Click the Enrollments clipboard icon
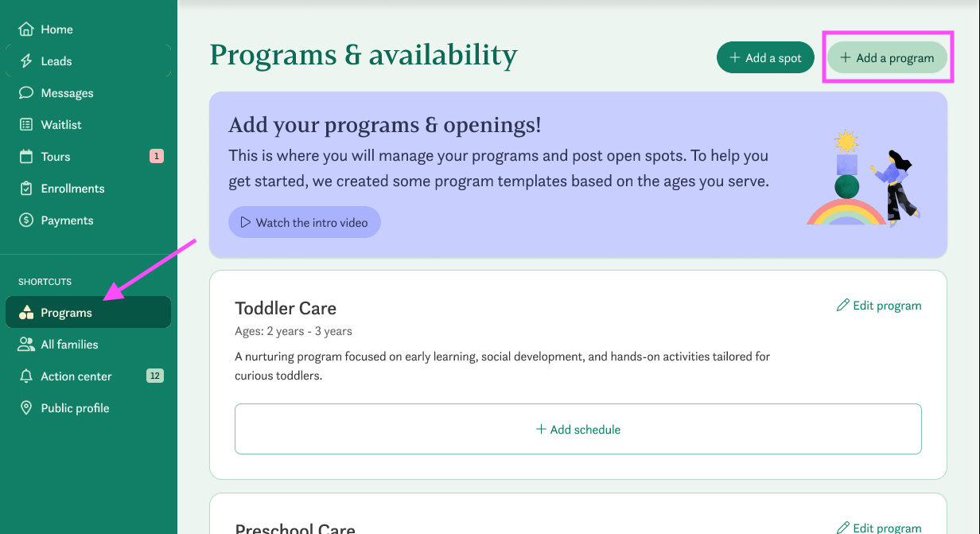 click(x=26, y=189)
